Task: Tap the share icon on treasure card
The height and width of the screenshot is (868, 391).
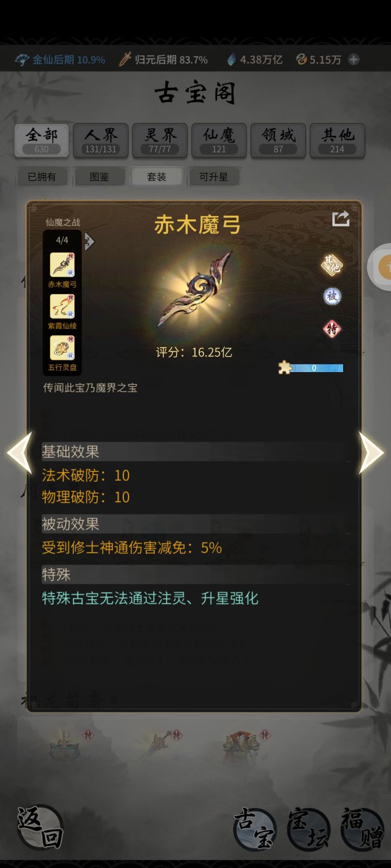Action: pos(340,219)
